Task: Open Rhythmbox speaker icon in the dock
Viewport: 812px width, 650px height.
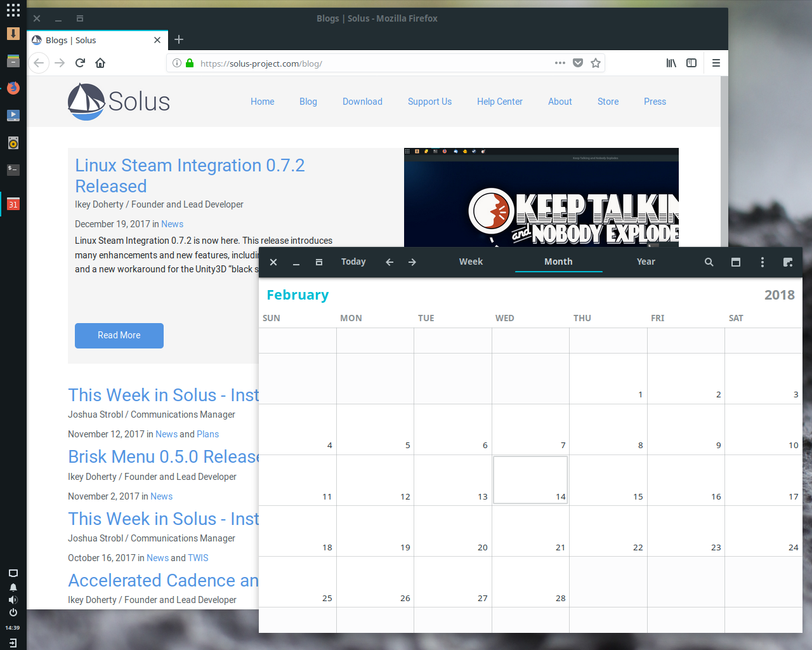Action: [13, 143]
